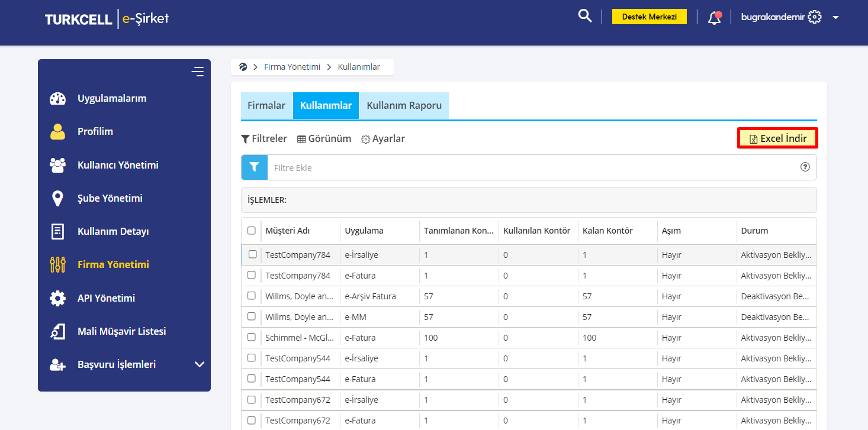Click the search magnifier icon in header
This screenshot has height=430, width=868.
coord(585,16)
